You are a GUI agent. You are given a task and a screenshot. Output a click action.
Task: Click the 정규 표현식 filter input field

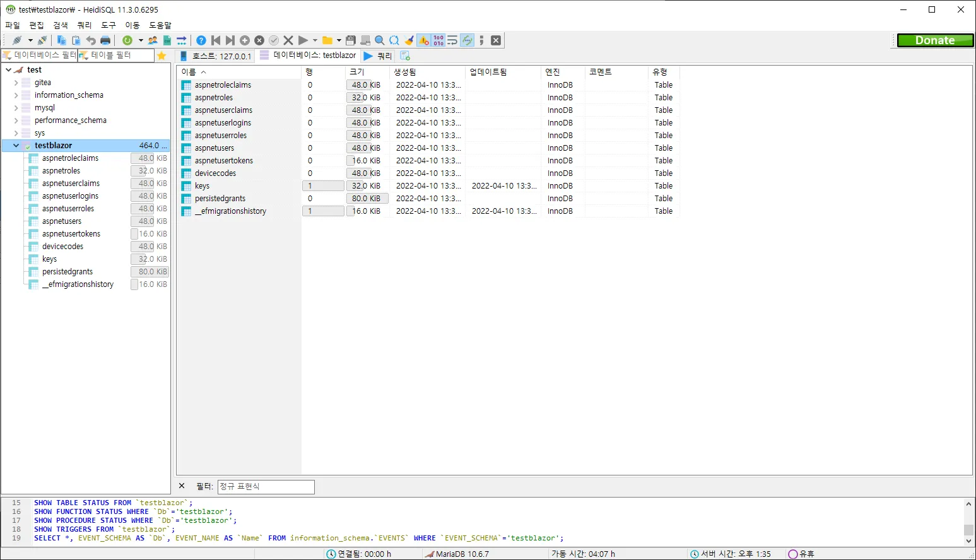pos(266,487)
